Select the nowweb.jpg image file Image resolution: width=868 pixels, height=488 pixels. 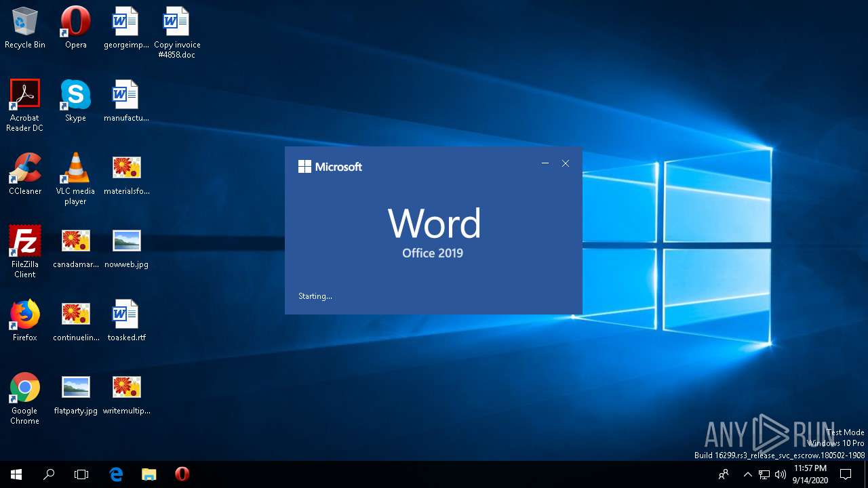126,247
